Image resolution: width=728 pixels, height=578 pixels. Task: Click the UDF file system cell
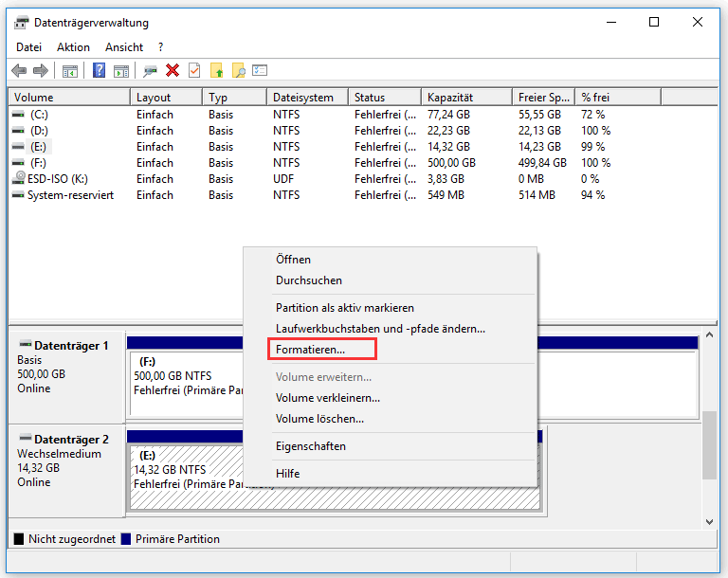[283, 179]
